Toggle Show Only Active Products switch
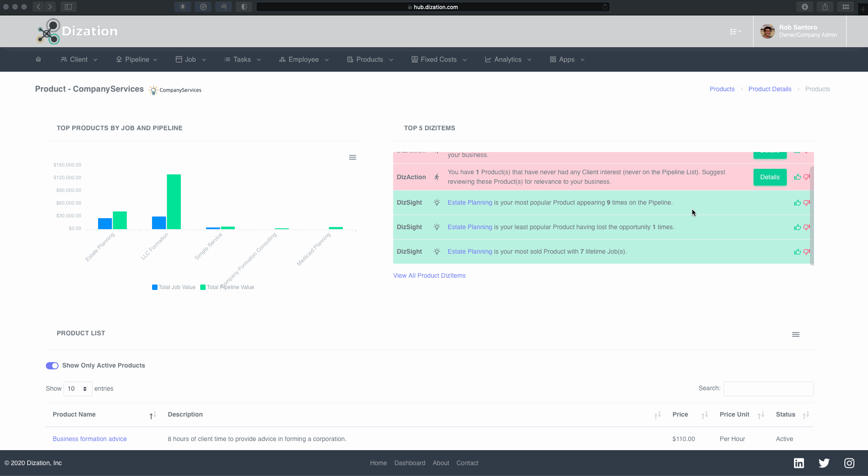 tap(52, 366)
